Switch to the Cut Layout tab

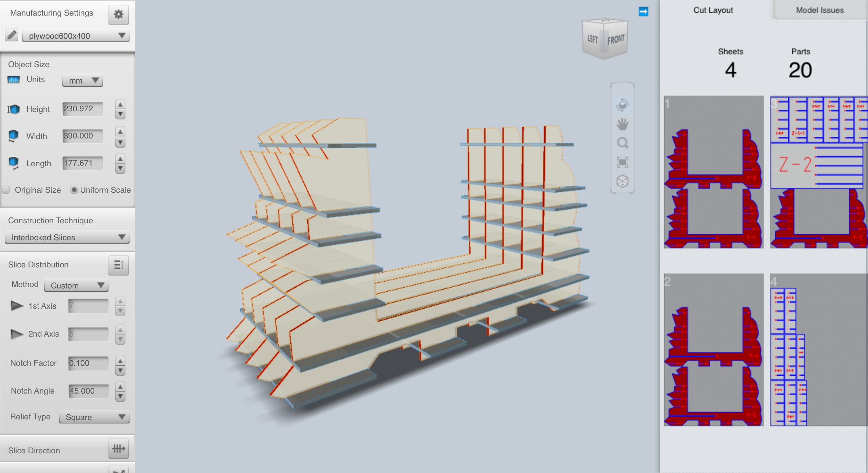pyautogui.click(x=713, y=10)
